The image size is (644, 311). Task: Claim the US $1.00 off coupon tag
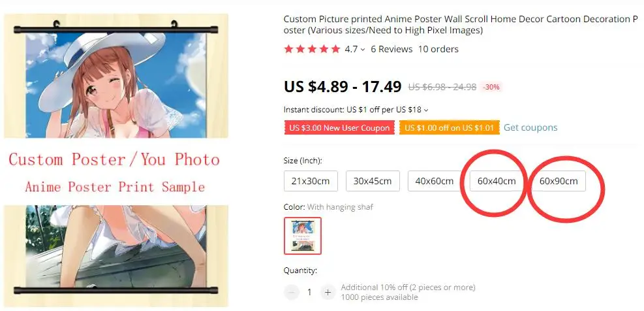click(450, 127)
